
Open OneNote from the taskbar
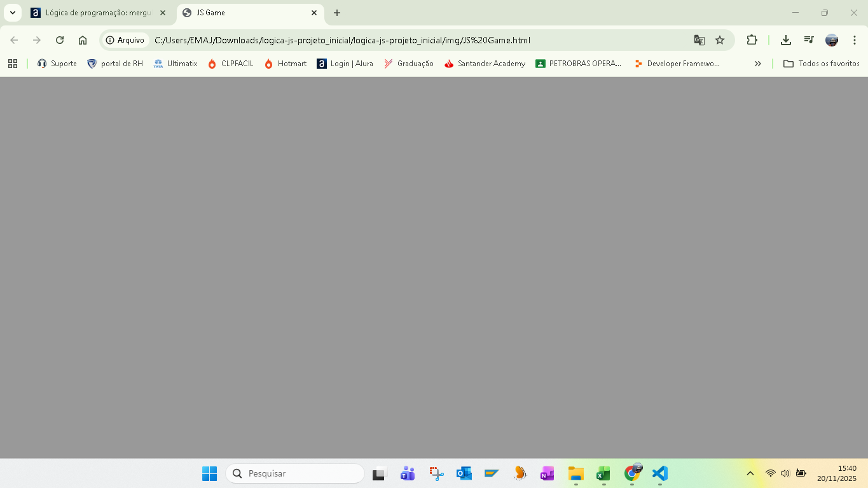(x=548, y=473)
